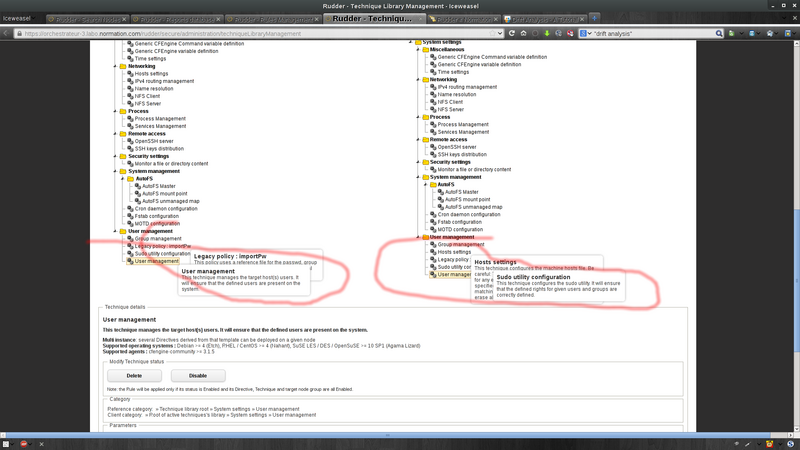Close the add-on bar with the X icon
The height and width of the screenshot is (450, 800).
pyautogui.click(x=41, y=444)
